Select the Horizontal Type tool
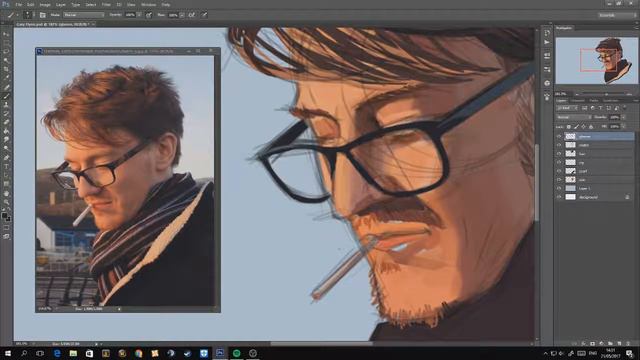The width and height of the screenshot is (640, 360). [6, 167]
